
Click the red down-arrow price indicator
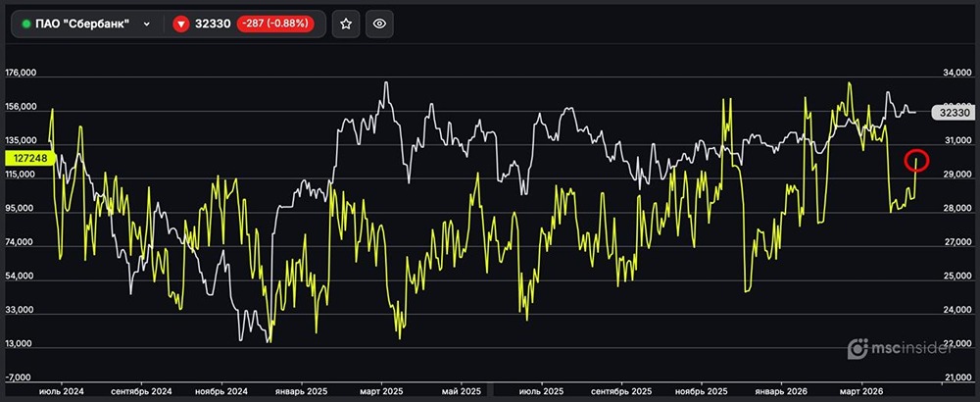tap(181, 24)
